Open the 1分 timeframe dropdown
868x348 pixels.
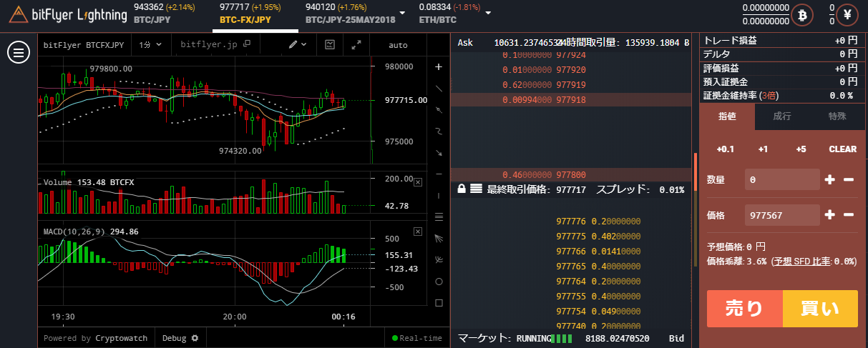150,44
